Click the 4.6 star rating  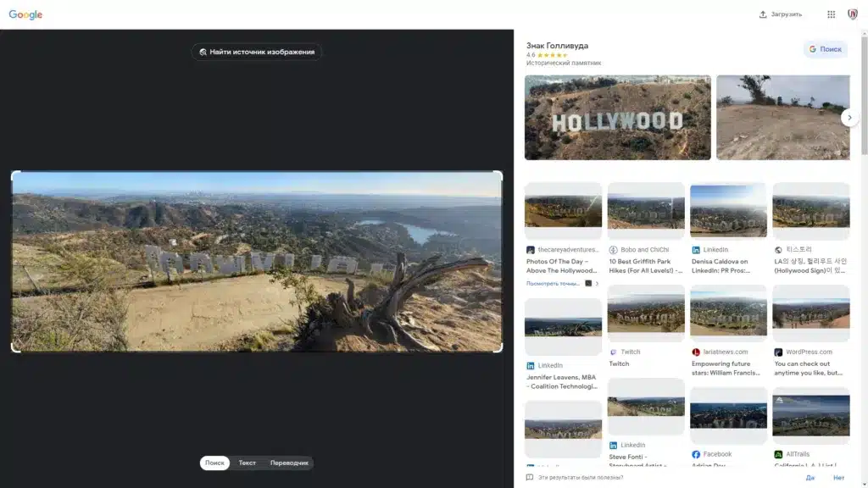547,55
